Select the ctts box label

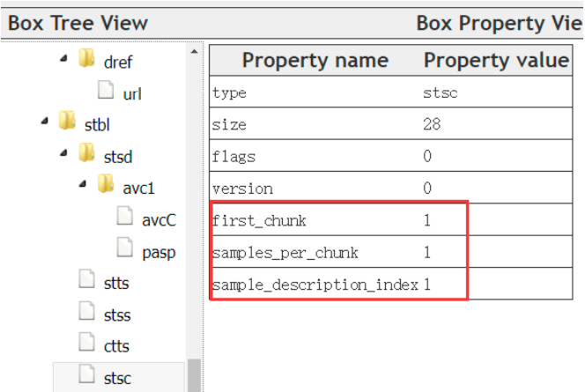[x=116, y=346]
